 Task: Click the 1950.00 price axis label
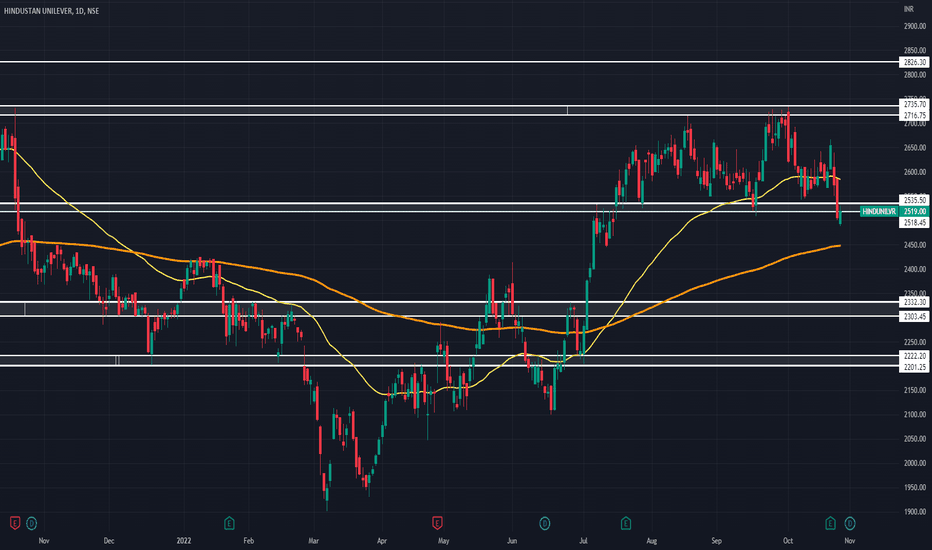click(x=915, y=488)
